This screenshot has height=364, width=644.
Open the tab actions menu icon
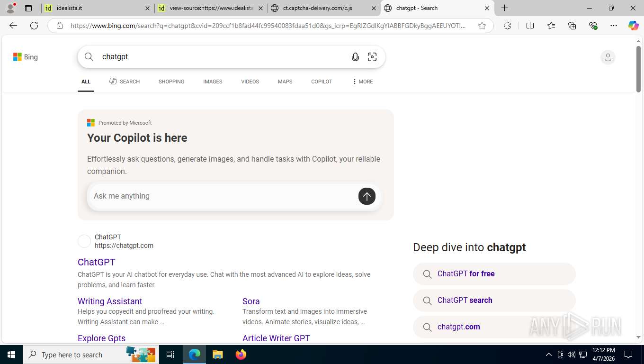tap(28, 8)
